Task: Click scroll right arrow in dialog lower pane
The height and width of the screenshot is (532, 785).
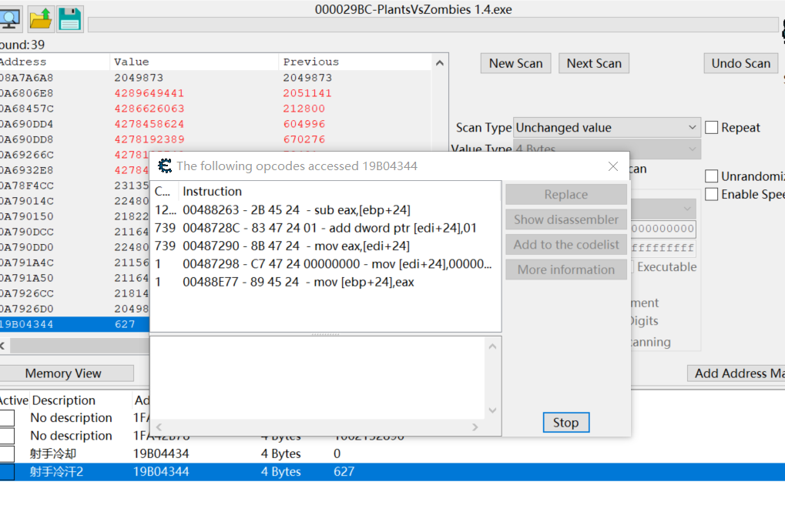Action: pyautogui.click(x=475, y=427)
